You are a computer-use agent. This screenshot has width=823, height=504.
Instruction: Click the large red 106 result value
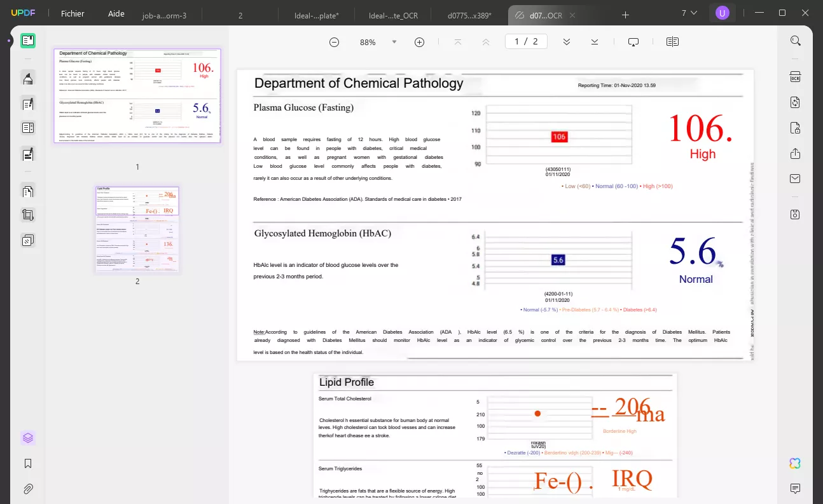point(700,128)
